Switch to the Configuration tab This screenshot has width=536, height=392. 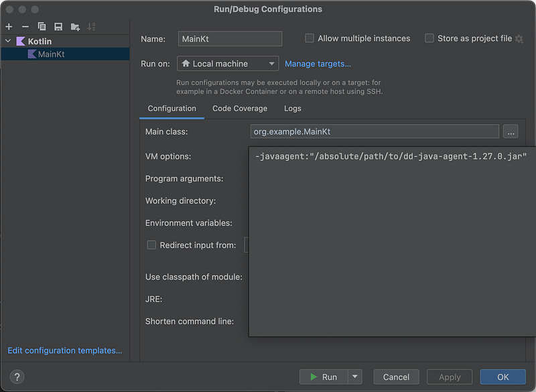click(172, 109)
